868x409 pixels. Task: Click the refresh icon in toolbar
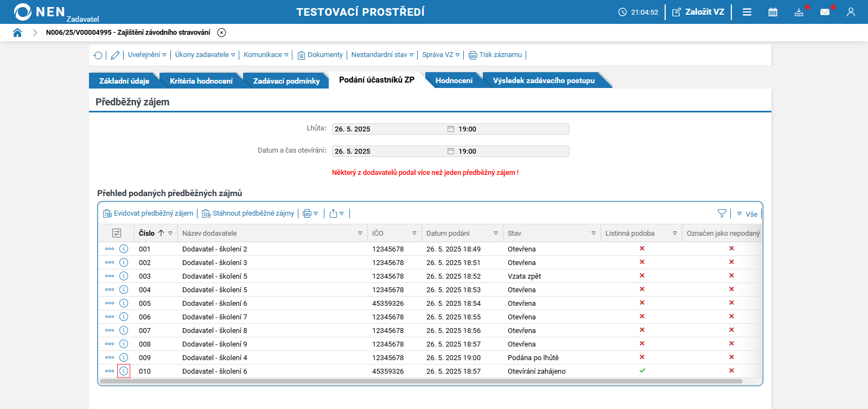98,55
